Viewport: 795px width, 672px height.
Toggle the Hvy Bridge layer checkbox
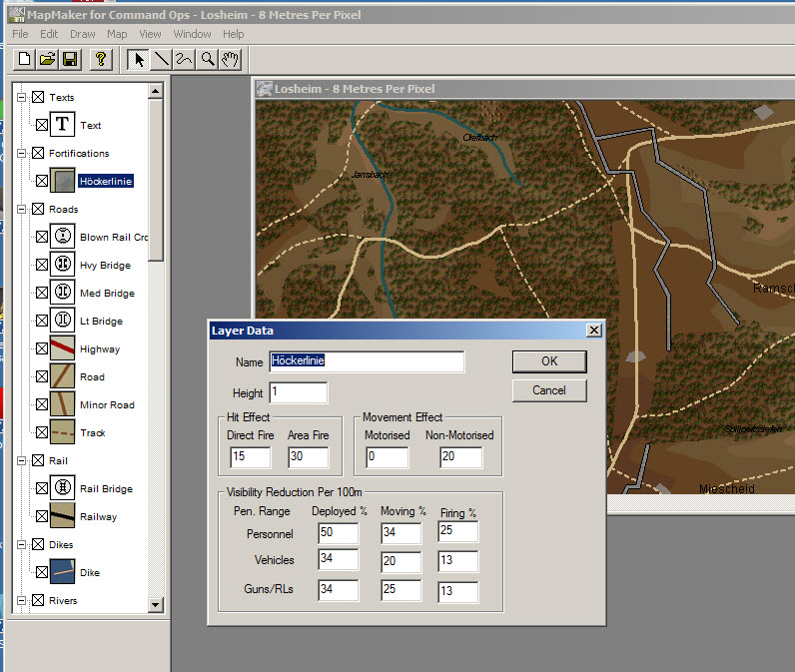click(x=41, y=266)
